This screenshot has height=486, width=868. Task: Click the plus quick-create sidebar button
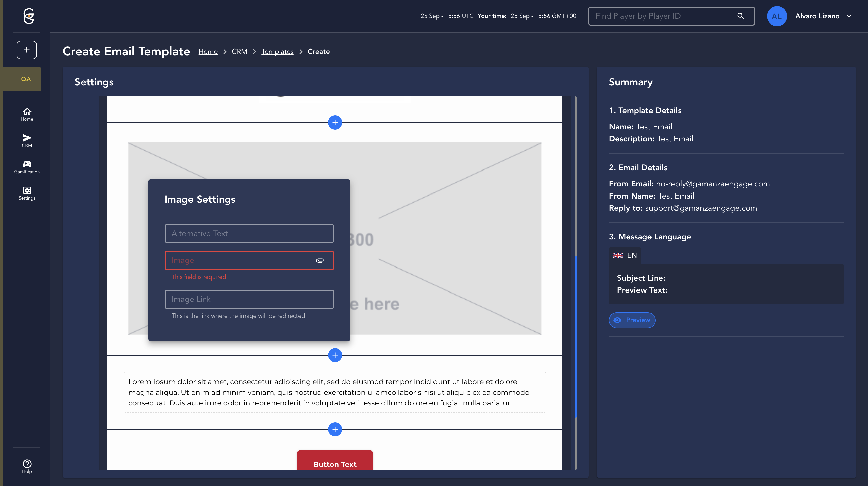(x=26, y=50)
